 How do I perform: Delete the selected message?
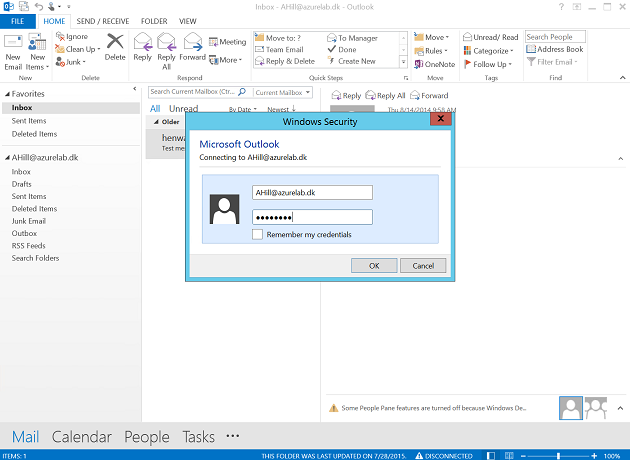click(x=115, y=47)
